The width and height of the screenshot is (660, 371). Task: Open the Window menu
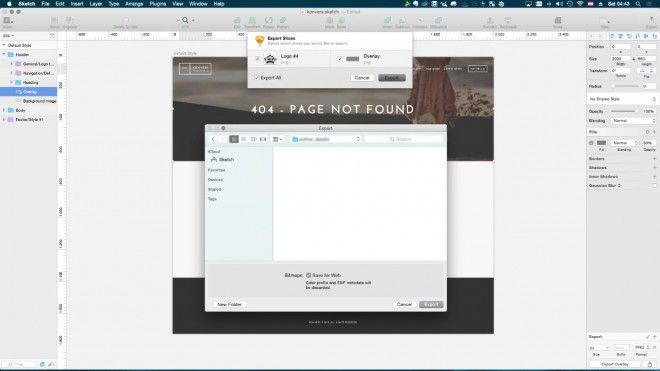coord(198,4)
